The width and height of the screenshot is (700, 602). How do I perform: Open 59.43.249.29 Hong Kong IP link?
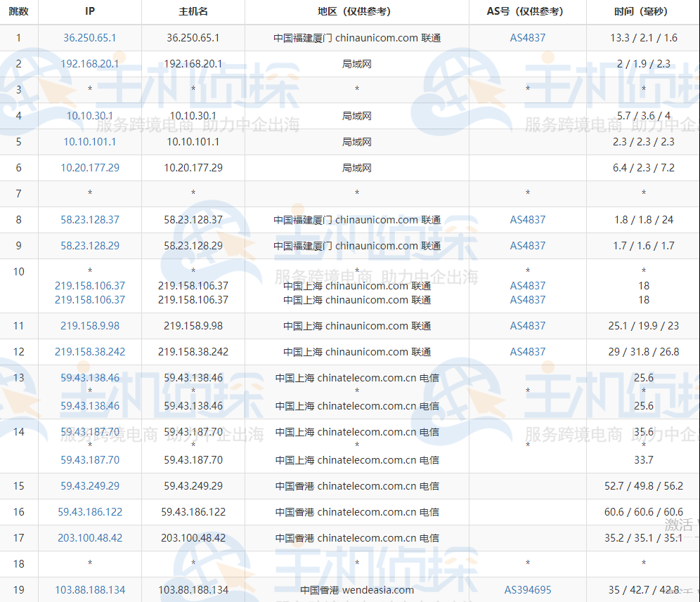click(x=89, y=485)
